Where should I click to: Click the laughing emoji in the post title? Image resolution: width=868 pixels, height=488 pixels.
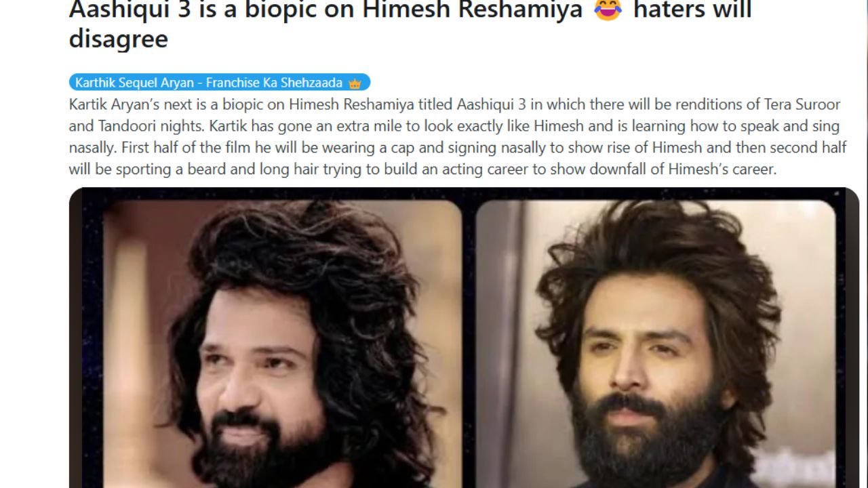click(608, 9)
